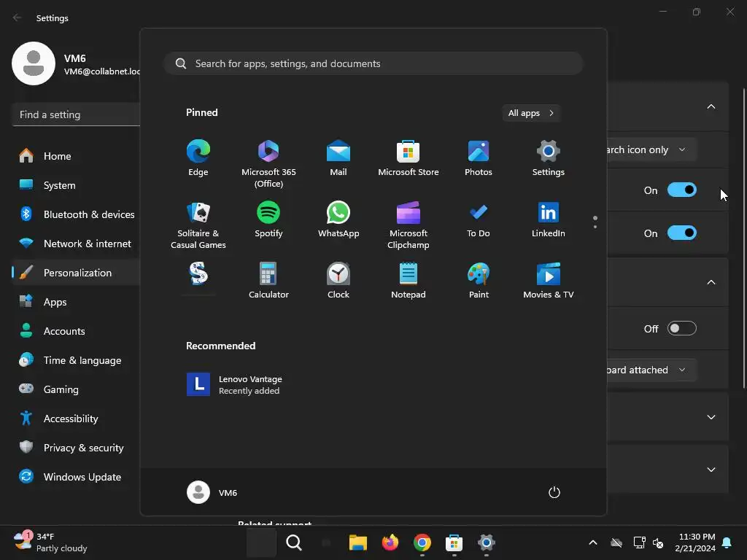Open the Mail pinned app
Image resolution: width=747 pixels, height=560 pixels.
pyautogui.click(x=338, y=158)
